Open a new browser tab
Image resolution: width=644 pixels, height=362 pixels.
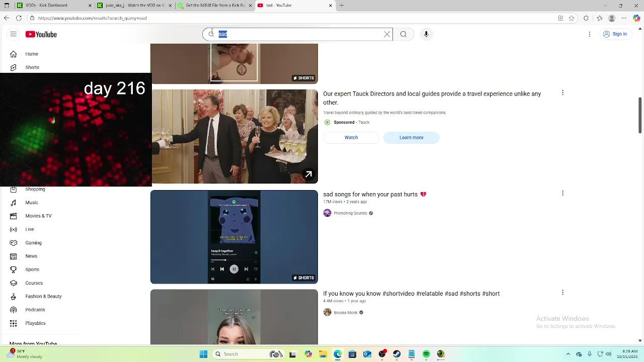[342, 6]
